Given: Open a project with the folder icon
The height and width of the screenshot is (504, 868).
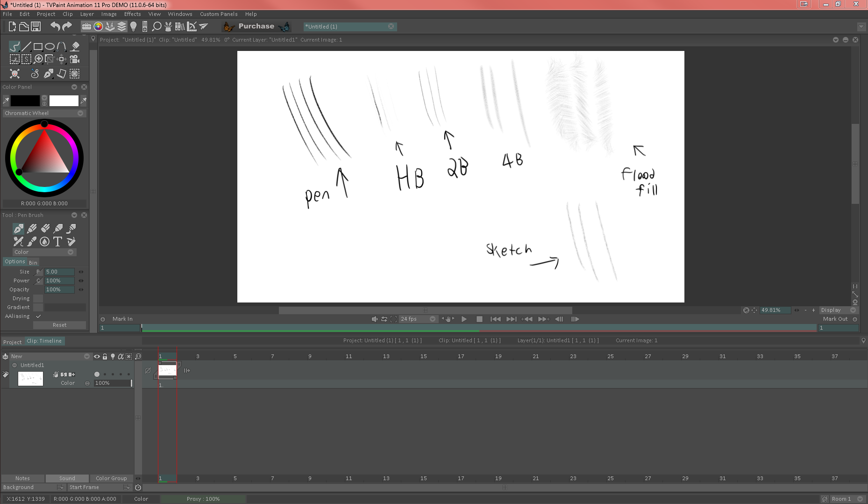Looking at the screenshot, I should click(24, 27).
